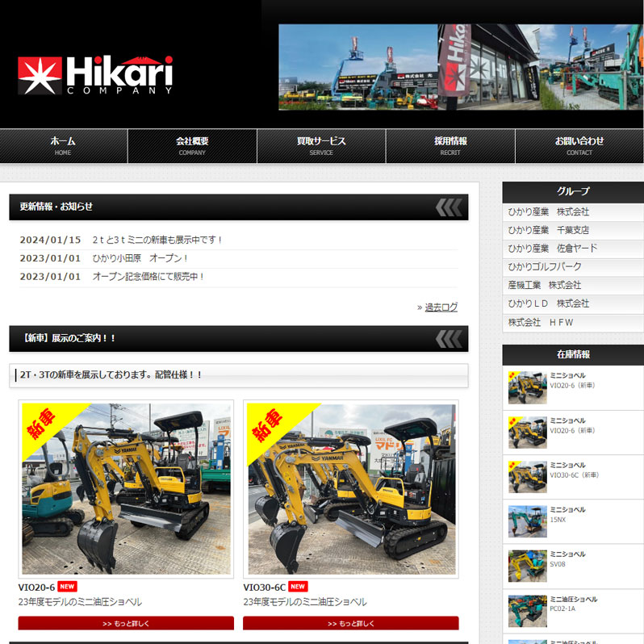The image size is (644, 644).
Task: Open the 採用情報 RECRUIT menu item
Action: (x=450, y=146)
